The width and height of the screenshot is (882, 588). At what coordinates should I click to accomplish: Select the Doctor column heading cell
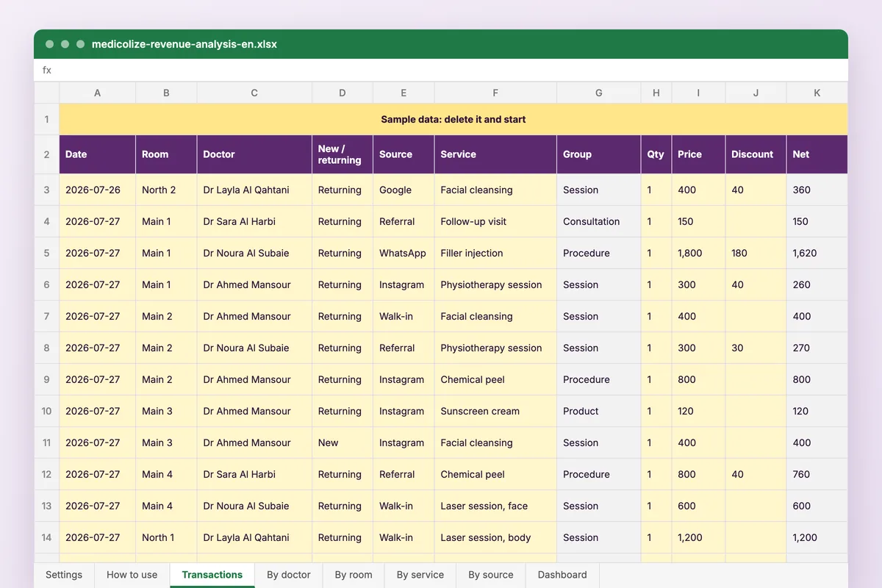click(254, 154)
